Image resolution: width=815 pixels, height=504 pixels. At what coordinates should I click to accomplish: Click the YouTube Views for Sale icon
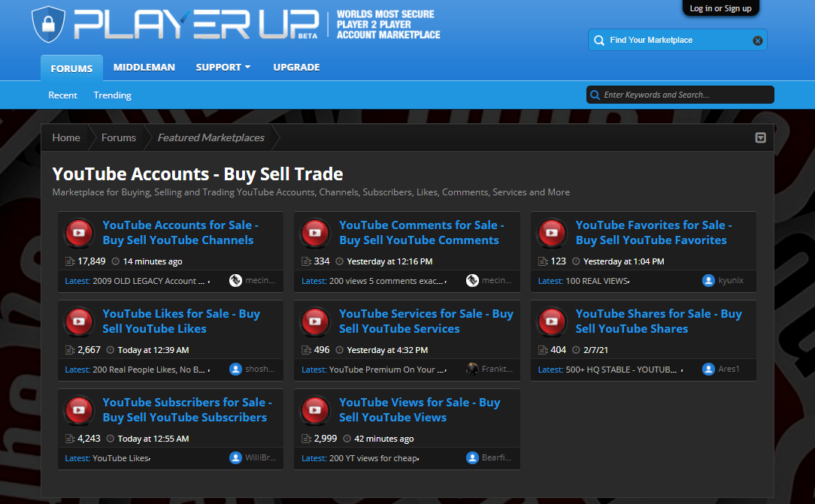(316, 410)
